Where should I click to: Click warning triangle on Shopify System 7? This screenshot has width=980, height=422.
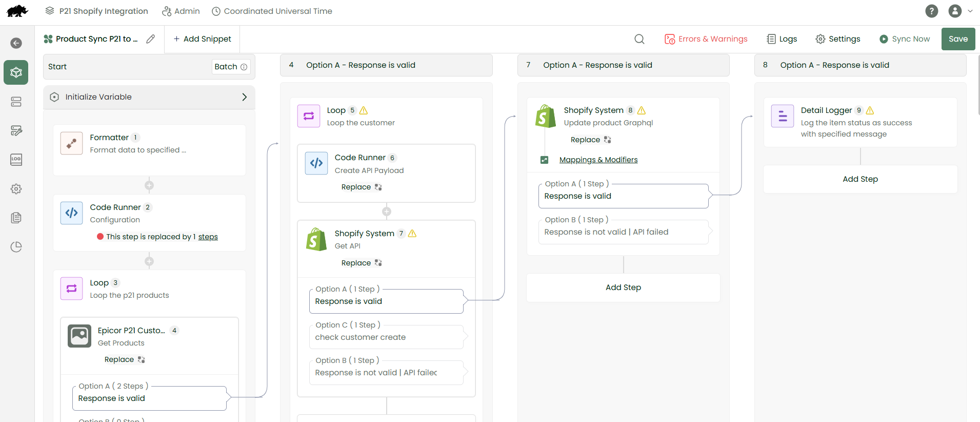pyautogui.click(x=412, y=234)
